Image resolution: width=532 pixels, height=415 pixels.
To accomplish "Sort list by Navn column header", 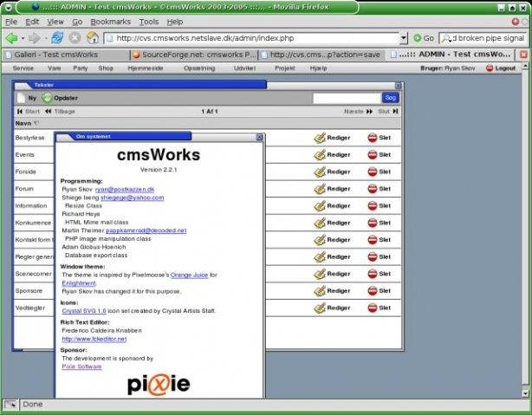I will (23, 123).
